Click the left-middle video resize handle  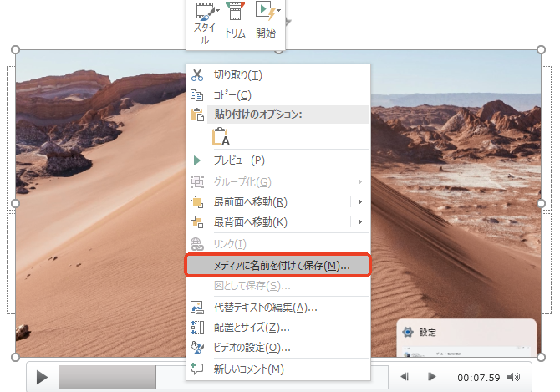(15, 203)
